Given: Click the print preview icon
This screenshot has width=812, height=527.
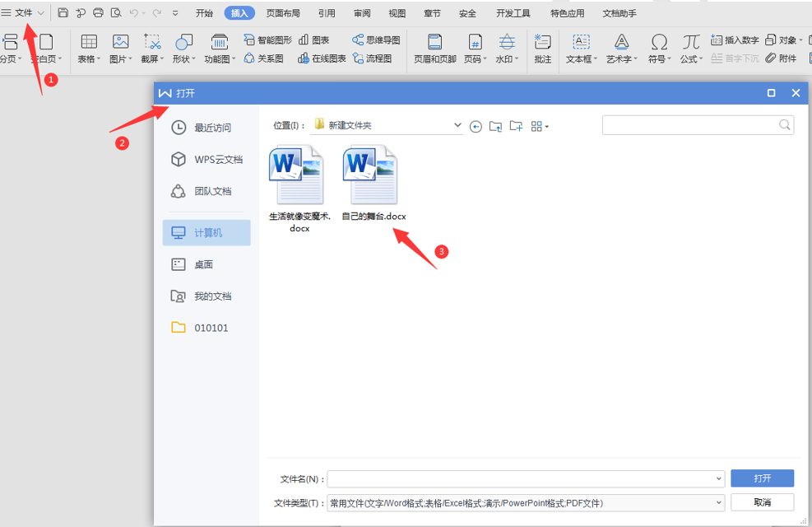Looking at the screenshot, I should [116, 13].
